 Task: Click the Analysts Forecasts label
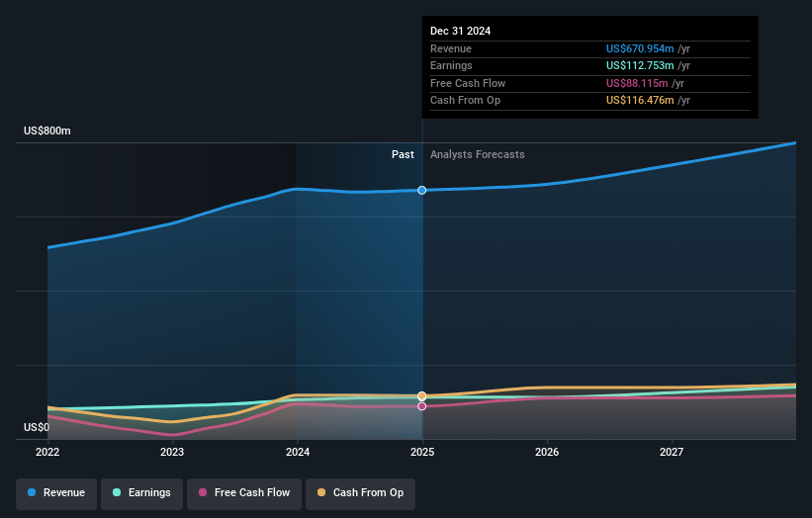(478, 155)
